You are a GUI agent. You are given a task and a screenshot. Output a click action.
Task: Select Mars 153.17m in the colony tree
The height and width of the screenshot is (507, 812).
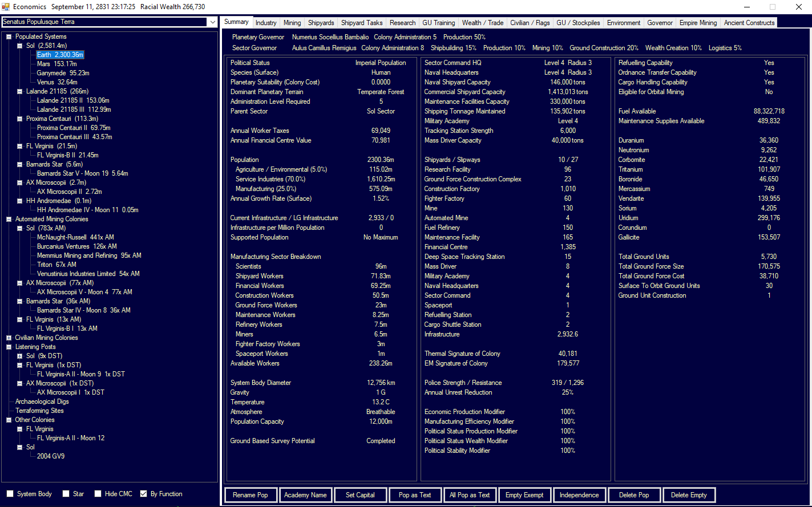click(56, 64)
